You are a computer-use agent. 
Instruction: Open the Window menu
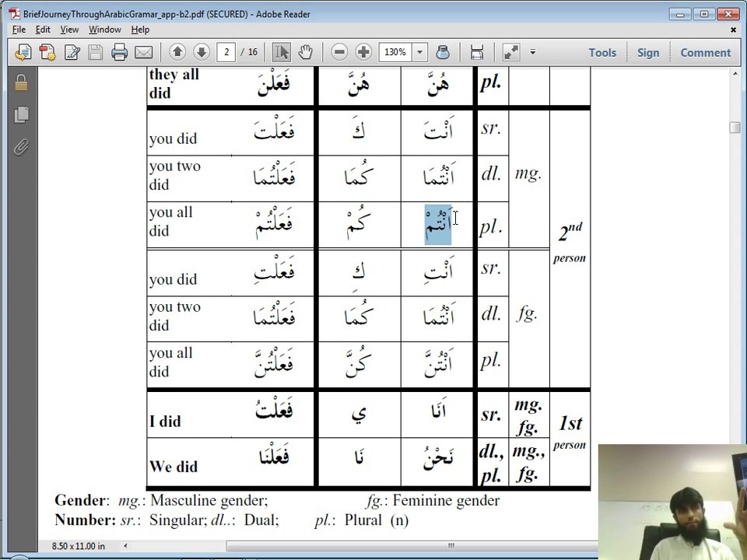[105, 30]
